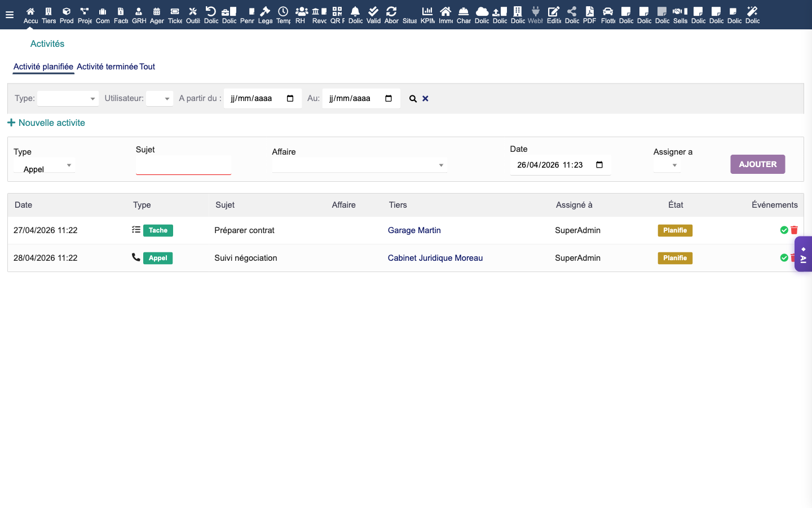This screenshot has width=812, height=508.
Task: Open the Tiers module icon
Action: (48, 15)
